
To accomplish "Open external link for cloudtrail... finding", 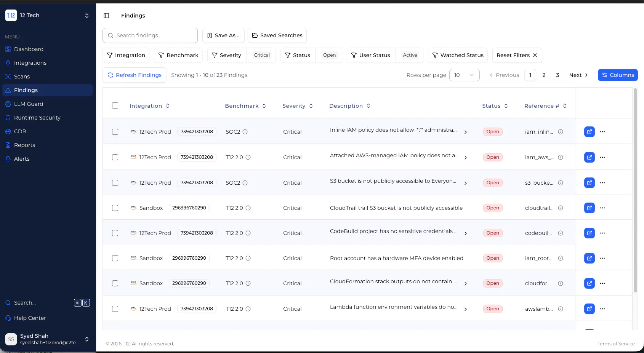I will (x=589, y=208).
